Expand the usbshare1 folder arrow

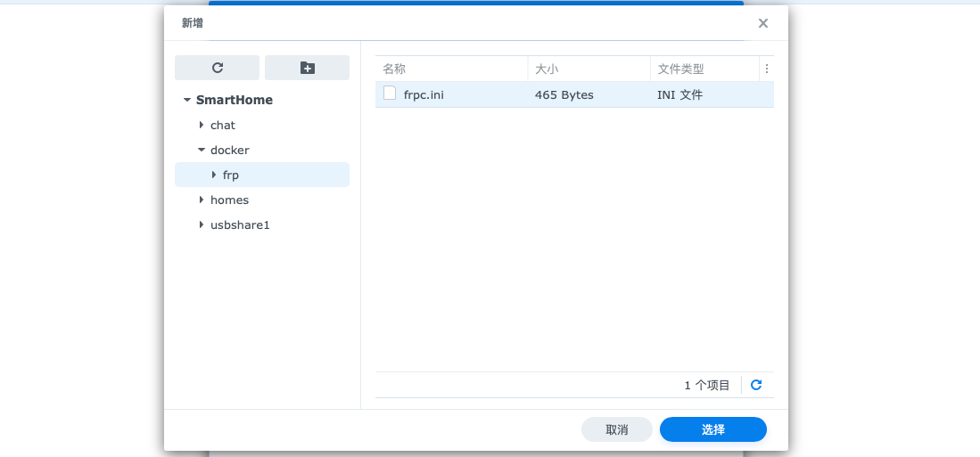(202, 224)
